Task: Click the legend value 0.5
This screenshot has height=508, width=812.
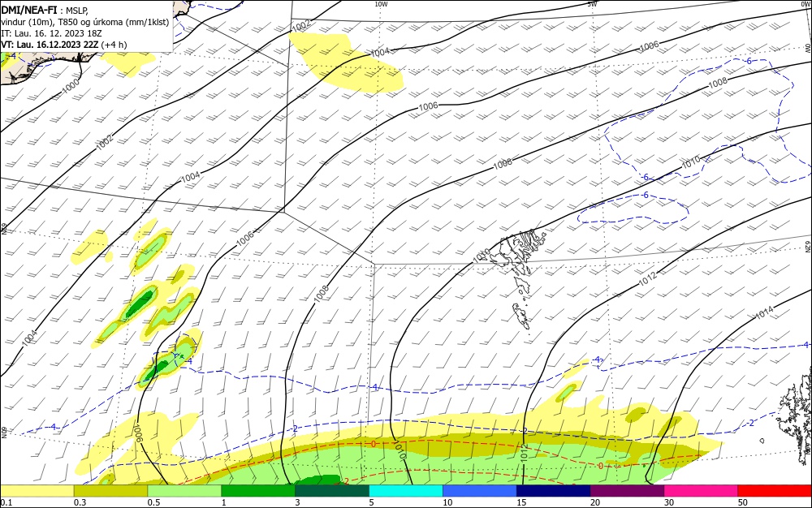Action: [x=153, y=502]
